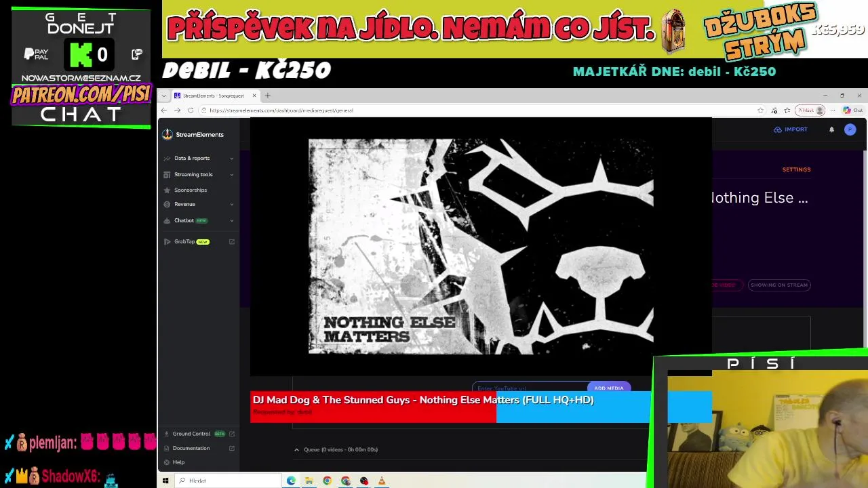868x488 pixels.
Task: Open tab search dropdown arrow
Action: tap(163, 96)
